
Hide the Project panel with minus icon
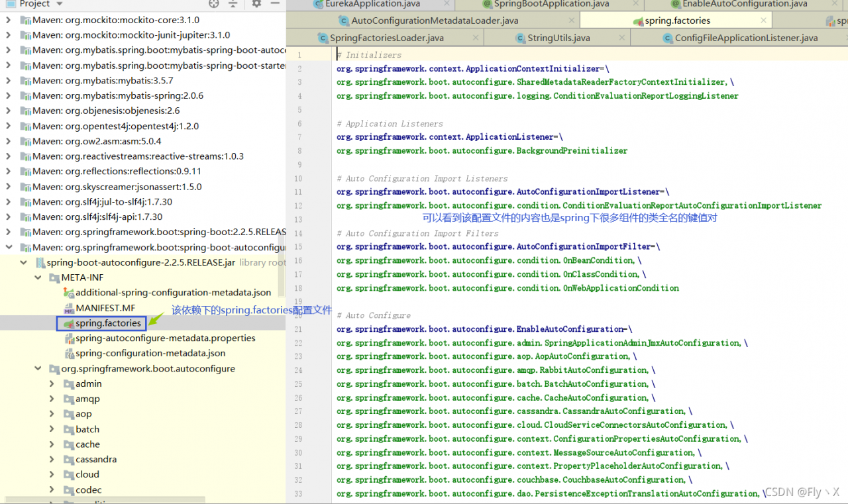[x=276, y=3]
